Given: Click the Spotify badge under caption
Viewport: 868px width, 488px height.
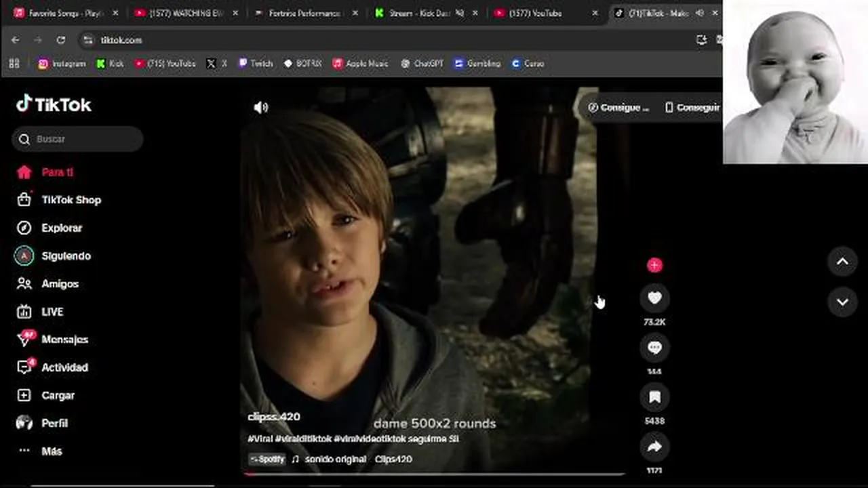Looking at the screenshot, I should pyautogui.click(x=267, y=459).
